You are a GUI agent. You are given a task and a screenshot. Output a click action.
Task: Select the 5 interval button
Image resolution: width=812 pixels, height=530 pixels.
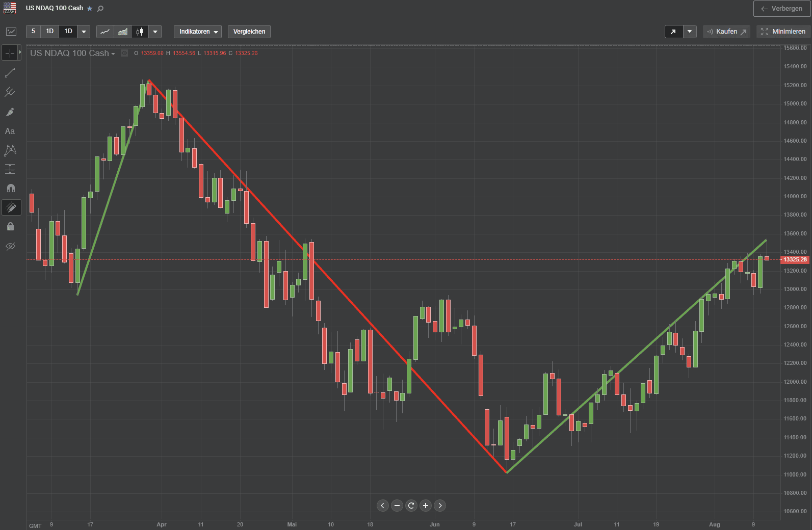tap(33, 32)
